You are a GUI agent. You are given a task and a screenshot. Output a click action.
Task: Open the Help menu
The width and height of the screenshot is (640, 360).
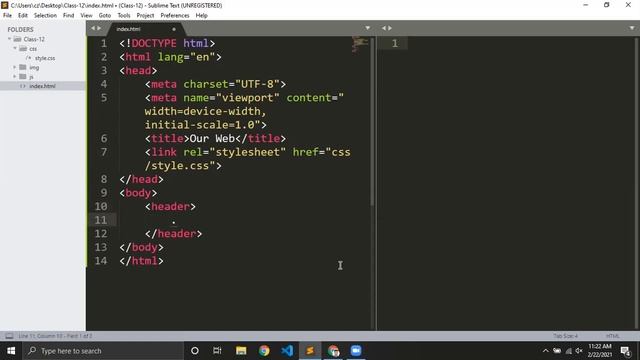(202, 16)
